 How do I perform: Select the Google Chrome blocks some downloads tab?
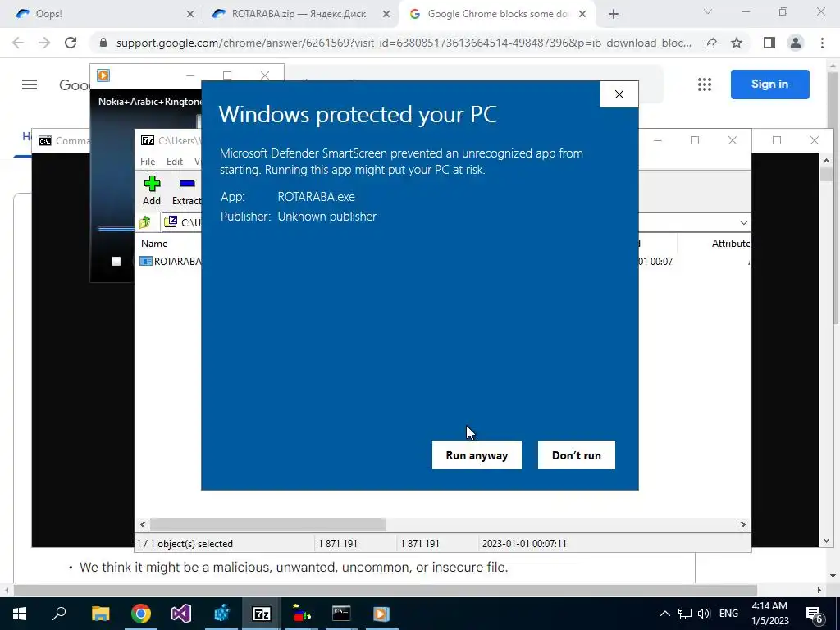(x=497, y=14)
